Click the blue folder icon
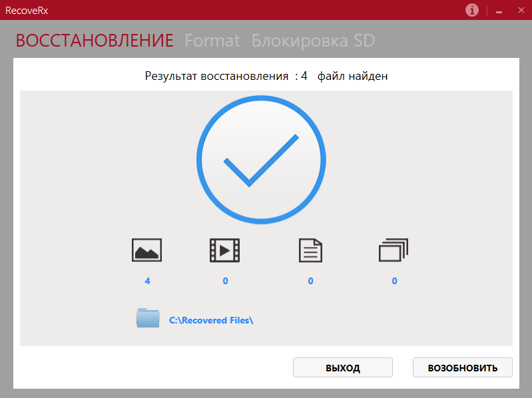This screenshot has width=532, height=398. [148, 318]
